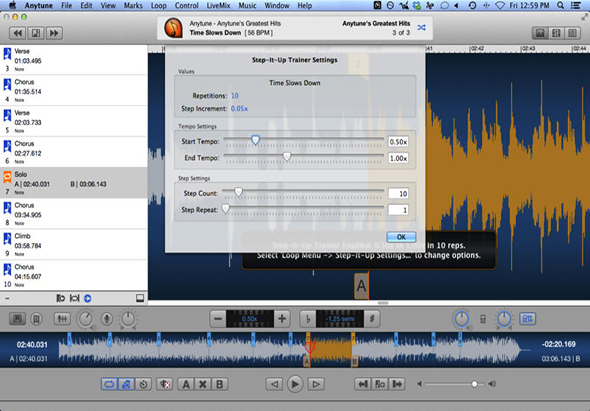The height and width of the screenshot is (411, 590).
Task: Click the Step Repeat value field
Action: [x=398, y=210]
